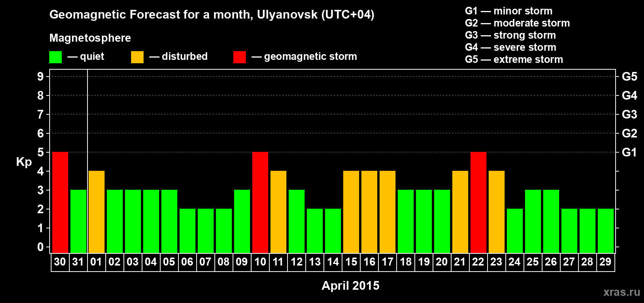Click date cell 01 below the chart

coord(97,262)
